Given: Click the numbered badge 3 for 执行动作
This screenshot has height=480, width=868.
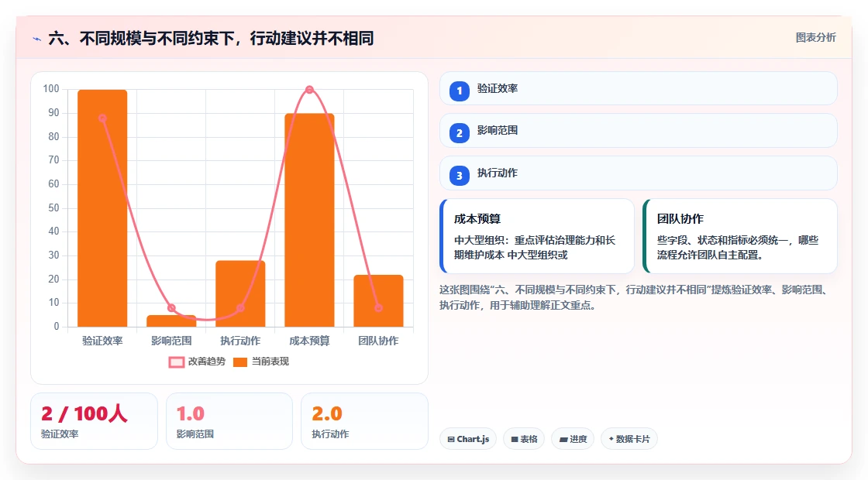Looking at the screenshot, I should [460, 175].
